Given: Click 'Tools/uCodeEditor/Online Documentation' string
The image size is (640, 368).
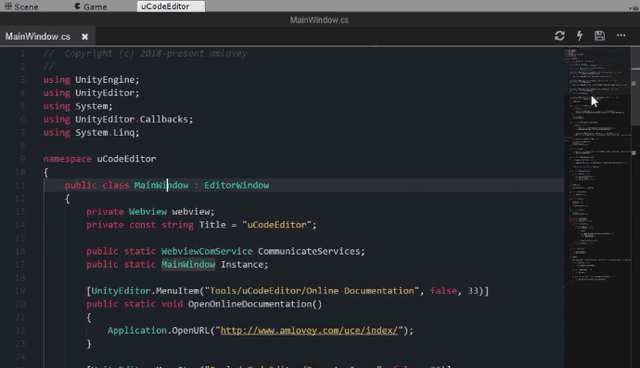Looking at the screenshot, I should click(311, 291).
